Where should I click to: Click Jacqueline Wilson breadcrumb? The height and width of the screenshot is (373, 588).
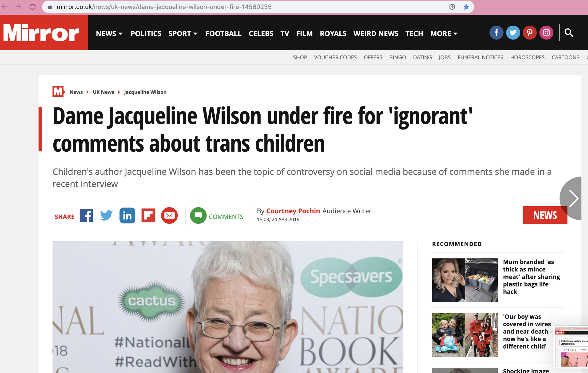tap(145, 92)
